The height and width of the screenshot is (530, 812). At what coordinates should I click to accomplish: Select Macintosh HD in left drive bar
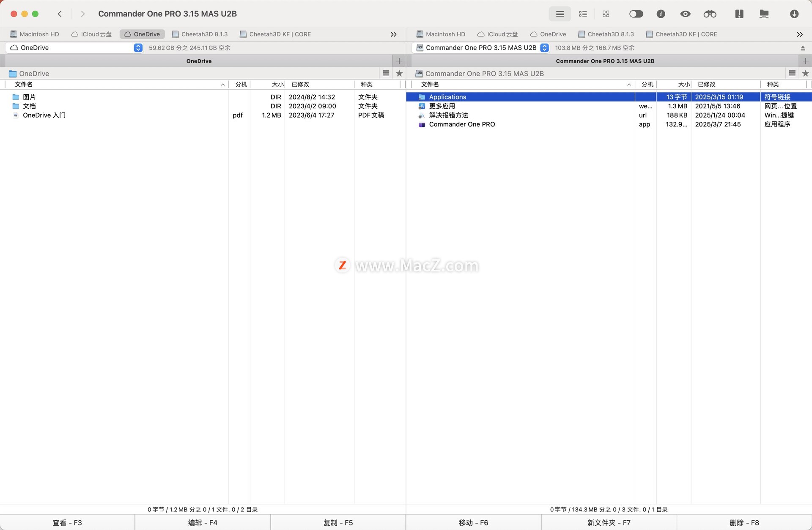coord(35,34)
